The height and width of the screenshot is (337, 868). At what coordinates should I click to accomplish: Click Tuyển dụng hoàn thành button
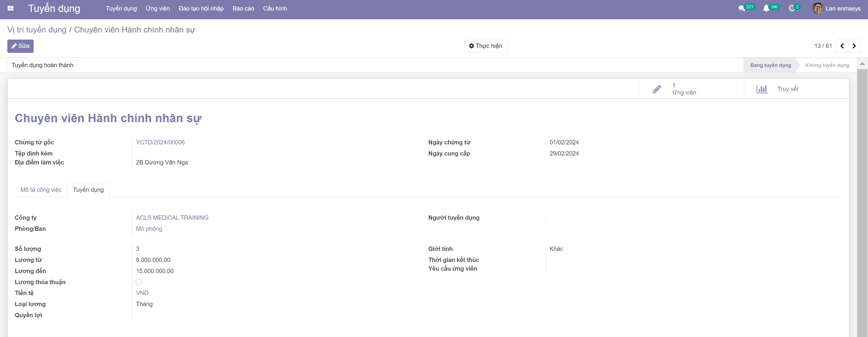43,65
